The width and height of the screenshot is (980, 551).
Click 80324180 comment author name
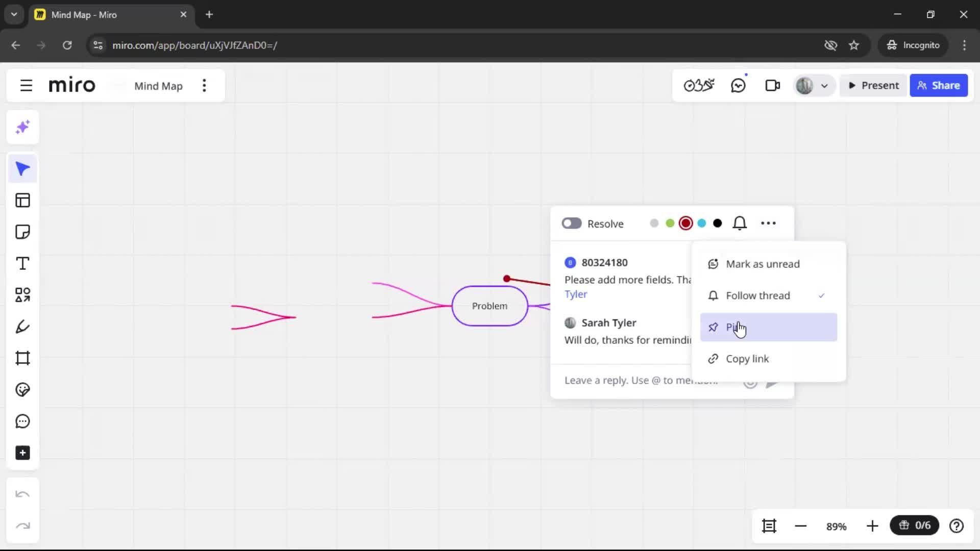604,263
